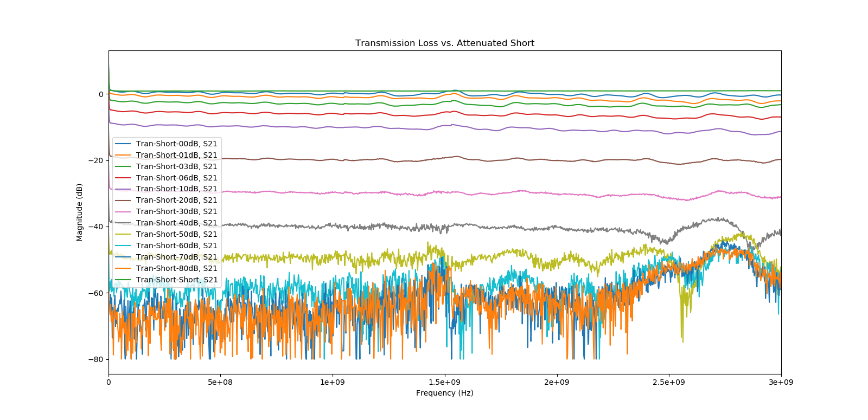
Task: Click the x-axis tick label 1e+09
Action: pos(333,382)
